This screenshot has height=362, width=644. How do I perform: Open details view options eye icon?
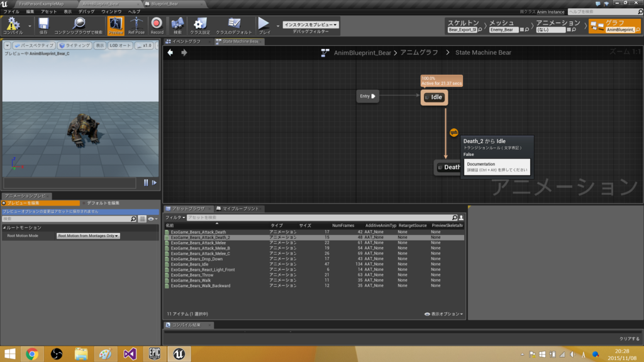coord(152,219)
